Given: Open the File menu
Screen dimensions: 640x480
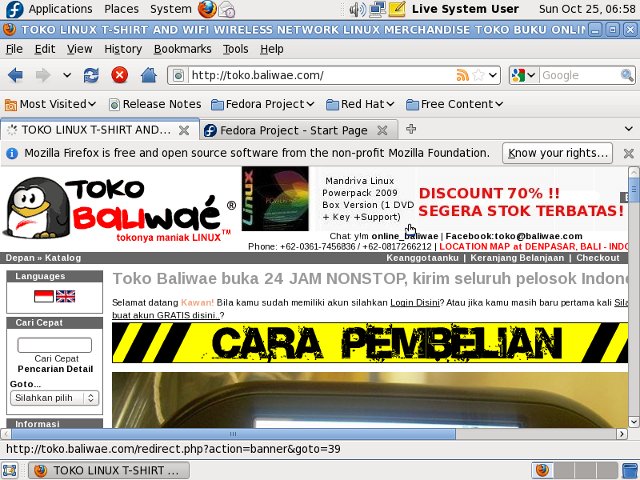Looking at the screenshot, I should coord(14,49).
